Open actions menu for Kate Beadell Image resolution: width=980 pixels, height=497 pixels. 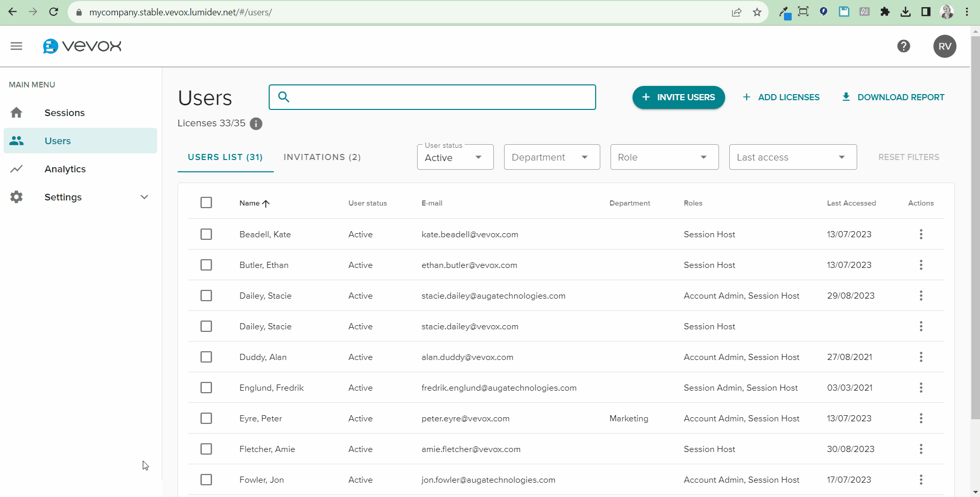pos(921,234)
